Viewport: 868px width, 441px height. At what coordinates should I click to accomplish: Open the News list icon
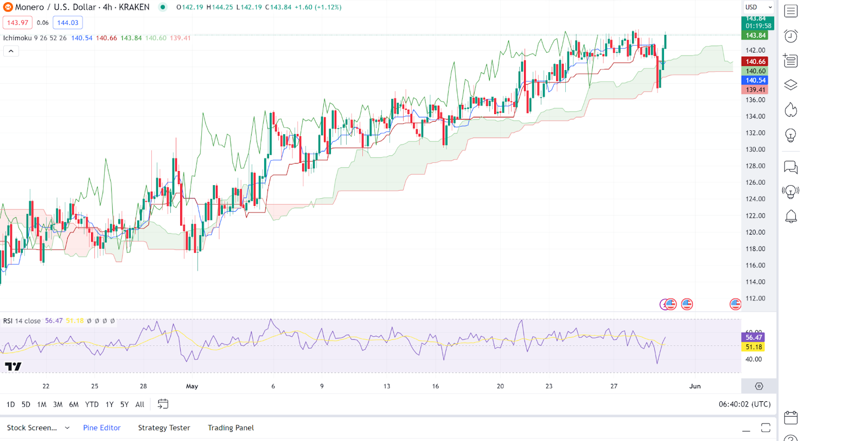coord(791,60)
